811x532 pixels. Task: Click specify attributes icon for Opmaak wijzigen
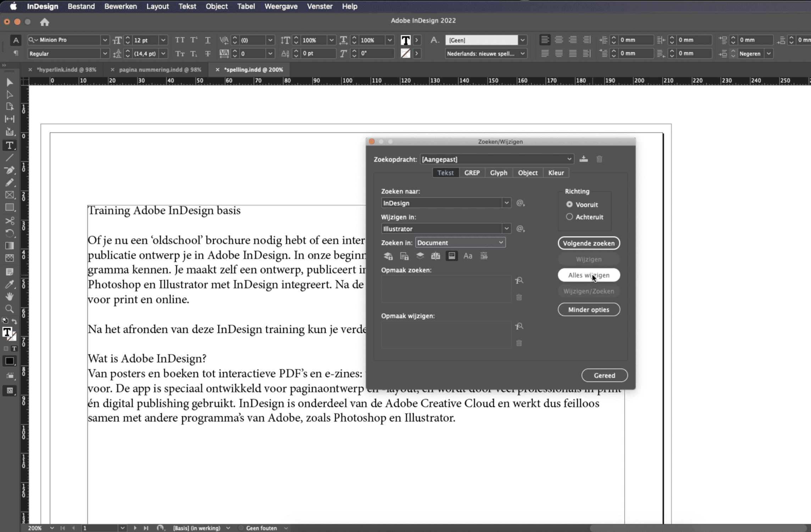click(x=519, y=326)
